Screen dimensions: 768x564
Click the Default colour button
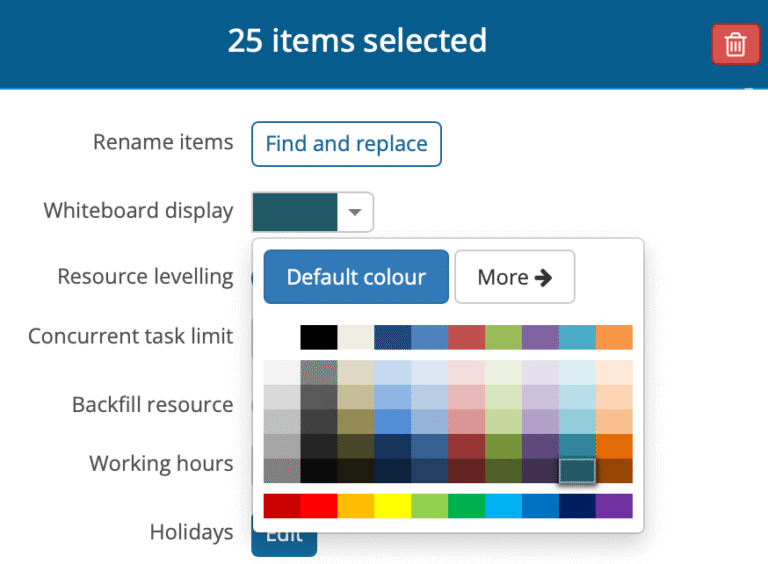356,277
